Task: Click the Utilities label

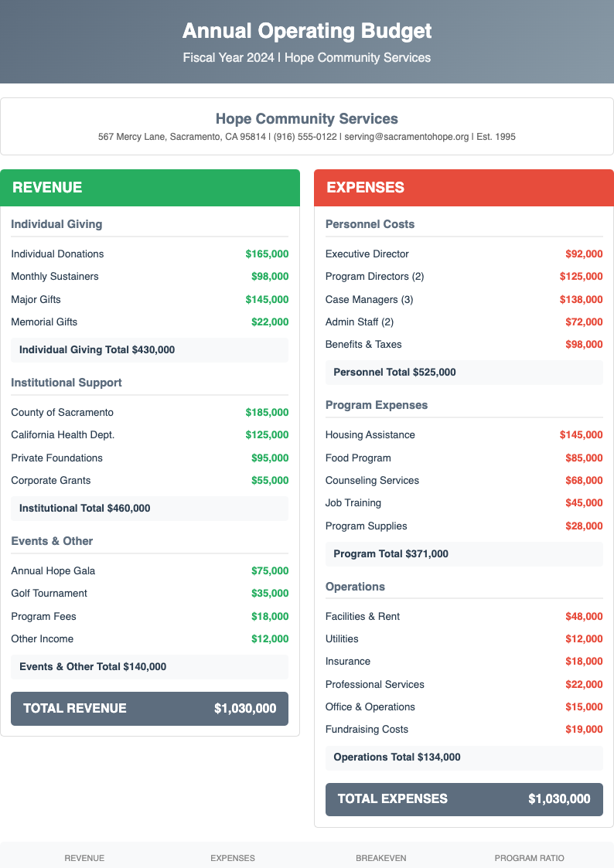Action: [342, 638]
